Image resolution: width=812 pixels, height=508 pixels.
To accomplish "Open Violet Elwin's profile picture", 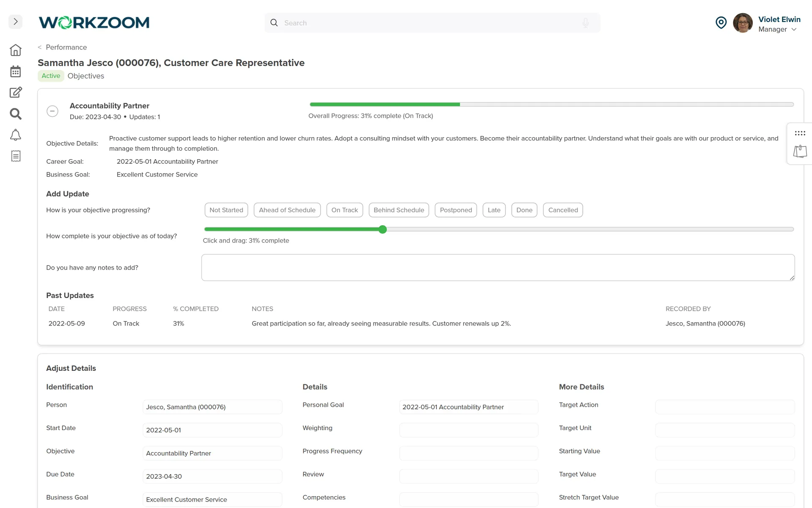I will 743,23.
